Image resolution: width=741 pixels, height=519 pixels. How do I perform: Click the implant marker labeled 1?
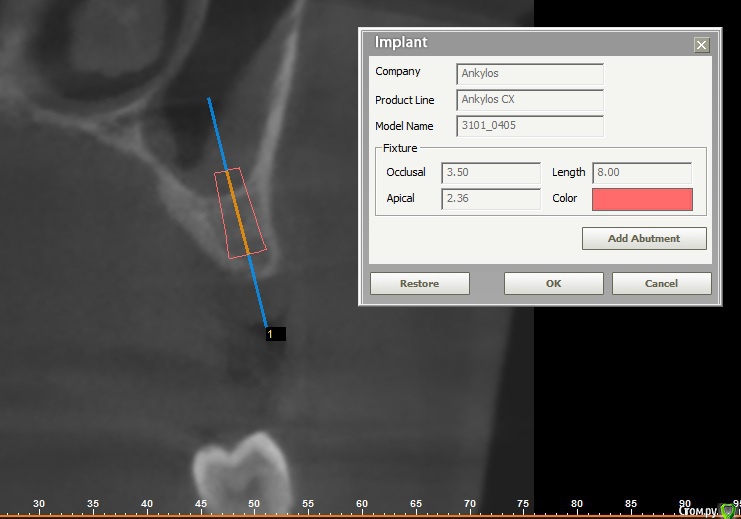coord(276,334)
